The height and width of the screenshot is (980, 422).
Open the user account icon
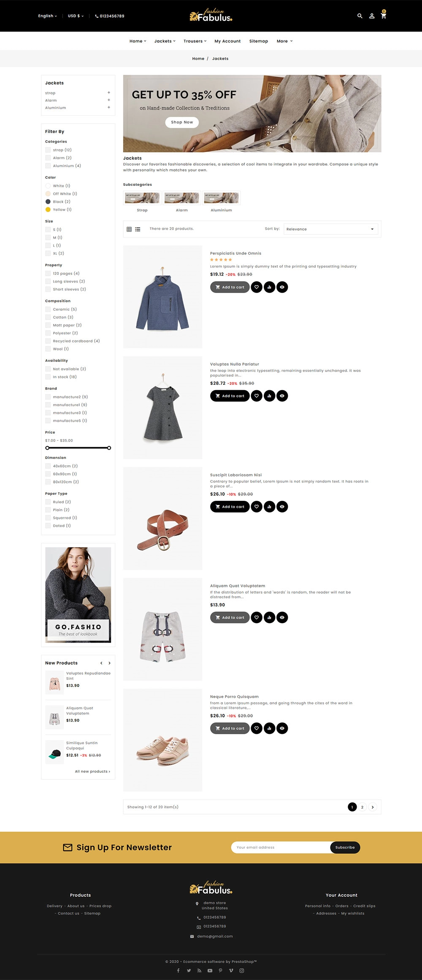(x=372, y=16)
